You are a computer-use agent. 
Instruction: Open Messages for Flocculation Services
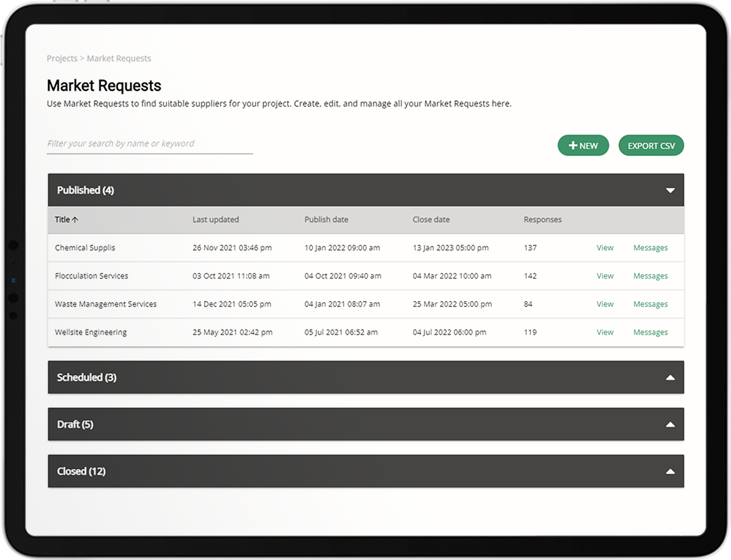(x=650, y=276)
